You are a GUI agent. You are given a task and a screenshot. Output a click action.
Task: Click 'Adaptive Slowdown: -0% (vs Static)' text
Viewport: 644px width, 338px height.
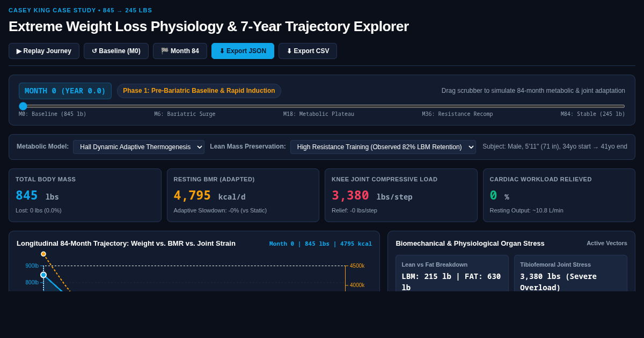click(220, 210)
